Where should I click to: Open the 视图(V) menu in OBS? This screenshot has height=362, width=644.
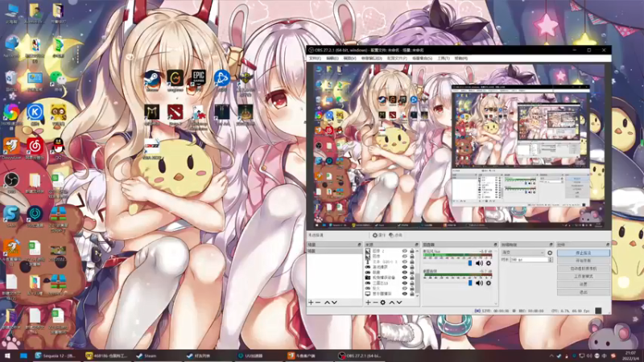(x=349, y=58)
